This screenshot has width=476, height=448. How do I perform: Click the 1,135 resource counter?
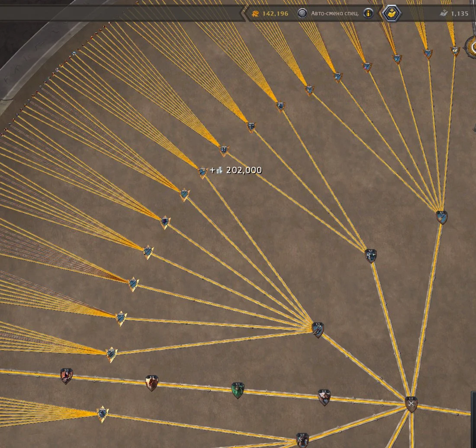454,13
